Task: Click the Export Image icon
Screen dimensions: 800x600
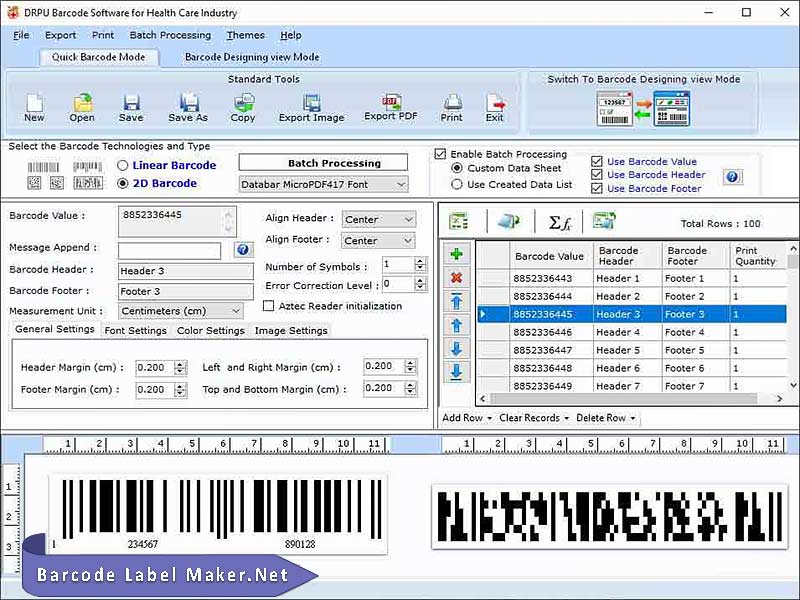Action: 311,108
